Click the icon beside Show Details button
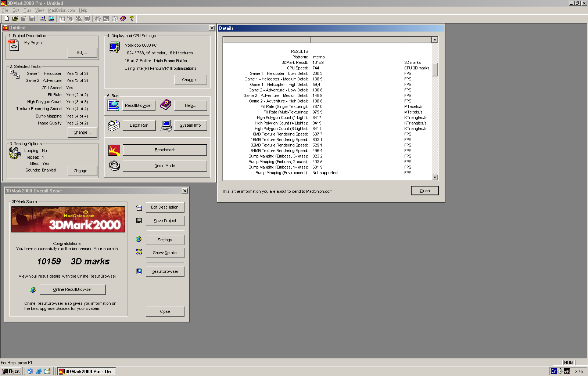Image resolution: width=588 pixels, height=376 pixels. 139,252
